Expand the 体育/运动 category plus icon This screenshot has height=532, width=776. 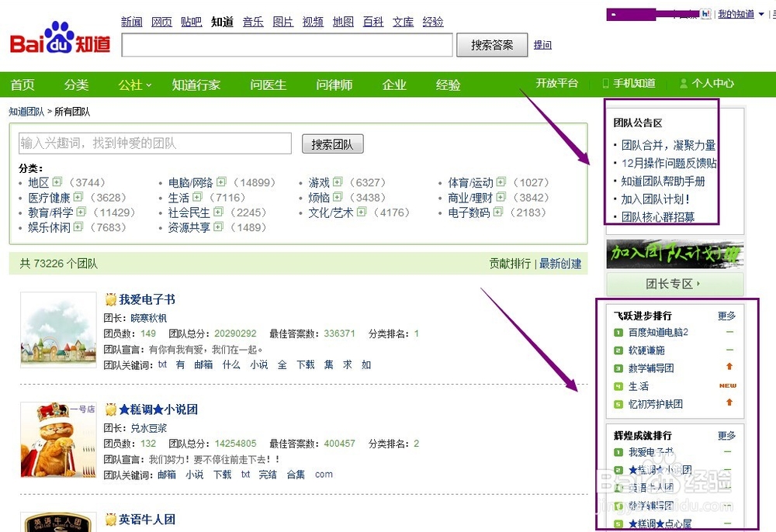pos(501,182)
